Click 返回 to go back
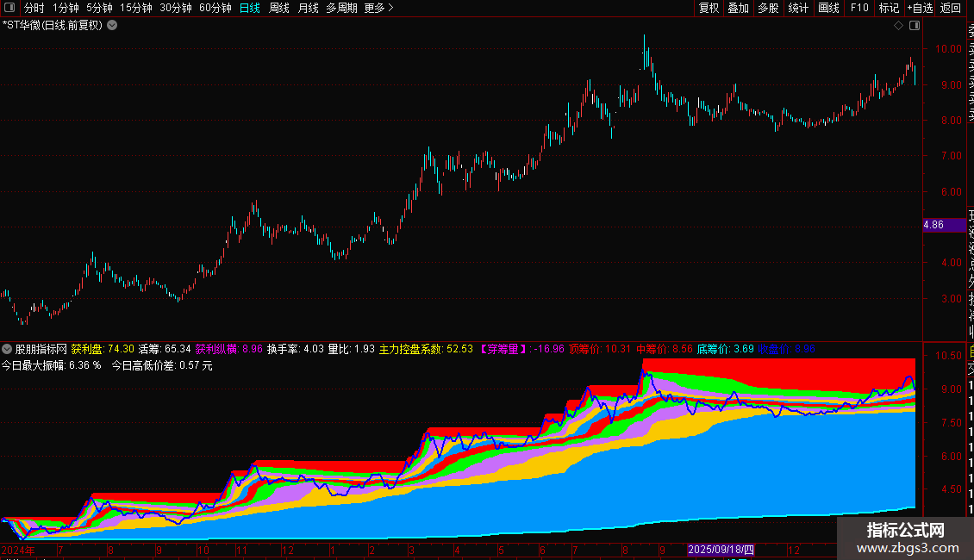974x560 pixels. (951, 8)
